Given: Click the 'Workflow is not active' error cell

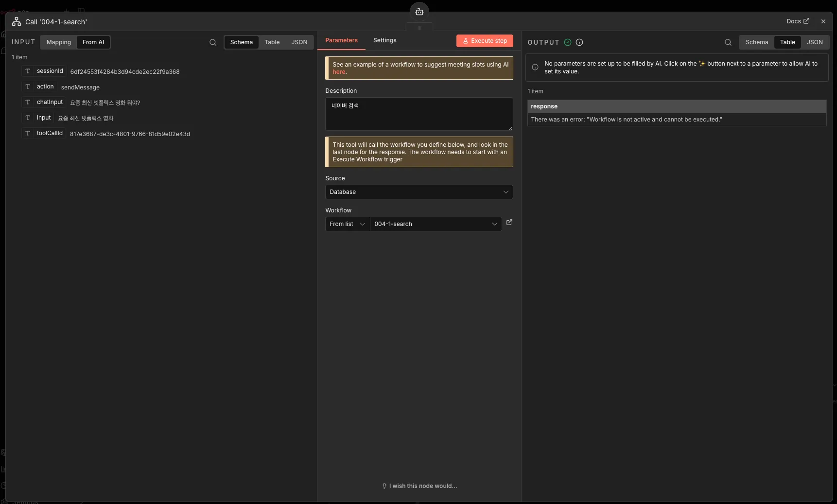Looking at the screenshot, I should [677, 120].
